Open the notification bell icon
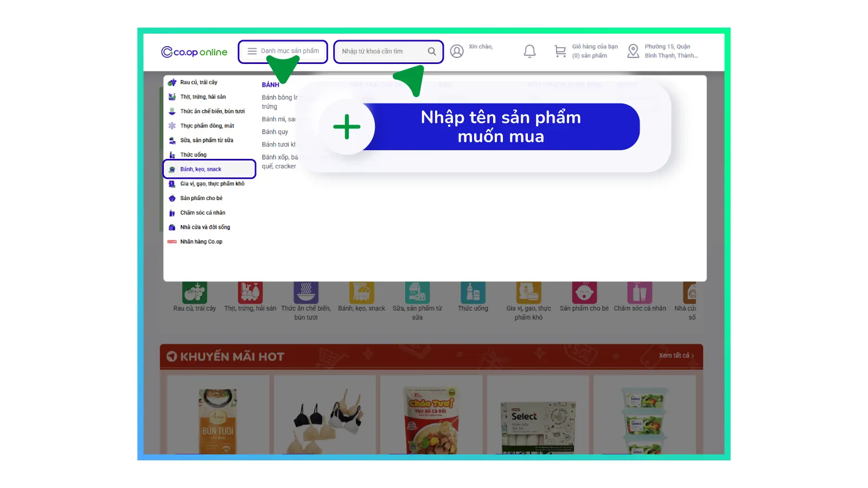 [529, 51]
